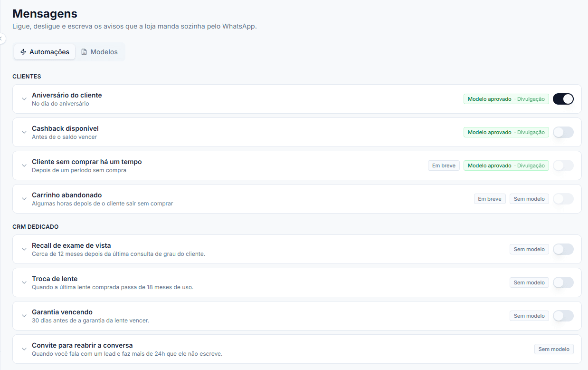Screen dimensions: 588x370
Task: Click the Mensagens page heading
Action: coord(45,13)
